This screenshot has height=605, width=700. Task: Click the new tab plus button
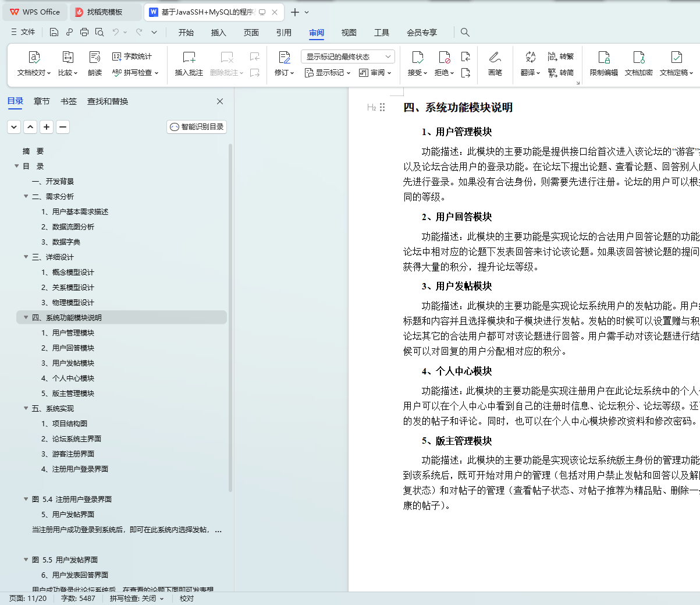295,12
